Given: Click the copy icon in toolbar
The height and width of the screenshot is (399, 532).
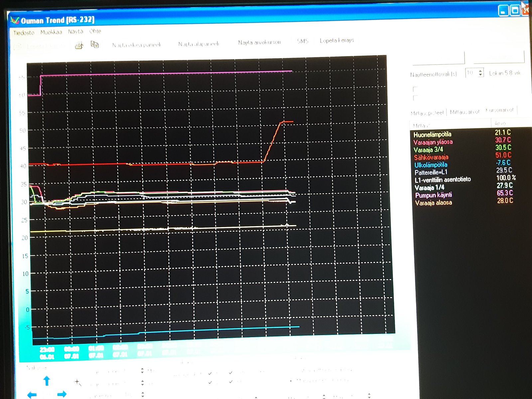Looking at the screenshot, I should [x=95, y=45].
